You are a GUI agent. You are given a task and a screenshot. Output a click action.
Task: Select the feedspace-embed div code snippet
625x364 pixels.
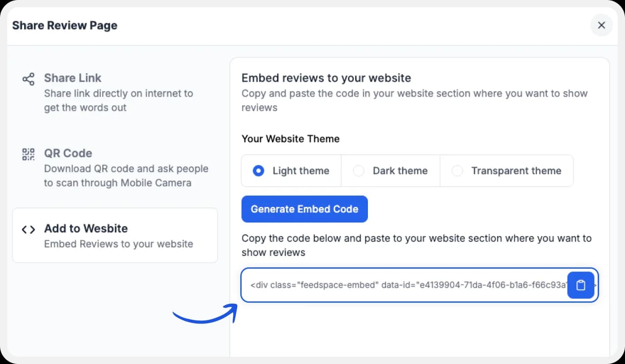click(400, 285)
